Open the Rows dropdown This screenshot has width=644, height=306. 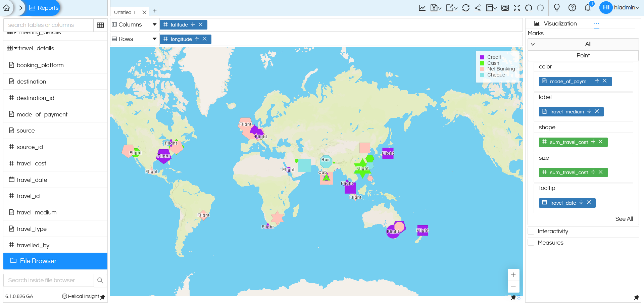tap(154, 39)
